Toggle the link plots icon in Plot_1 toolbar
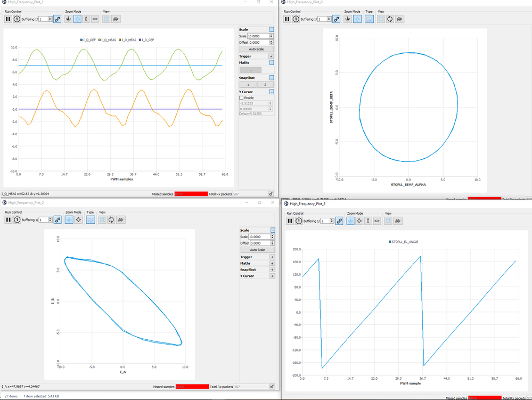 point(58,19)
